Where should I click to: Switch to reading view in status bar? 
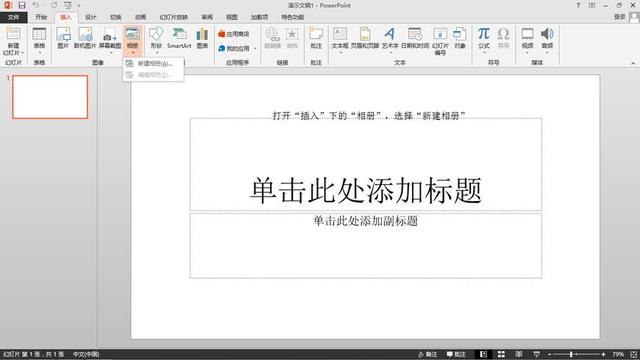coord(519,354)
